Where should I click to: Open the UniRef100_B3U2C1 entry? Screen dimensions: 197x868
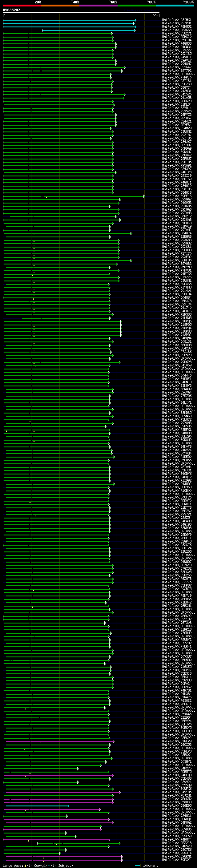(x=177, y=33)
